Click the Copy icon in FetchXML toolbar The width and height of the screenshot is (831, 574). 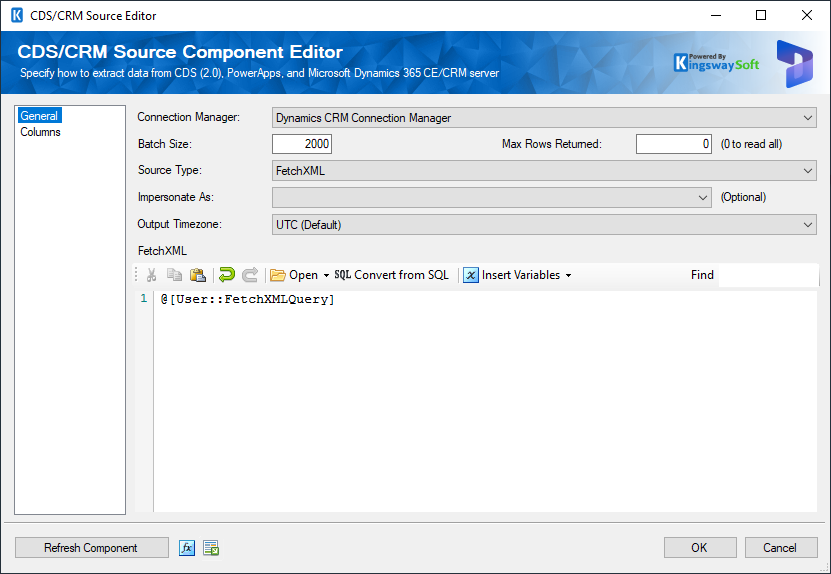(174, 275)
